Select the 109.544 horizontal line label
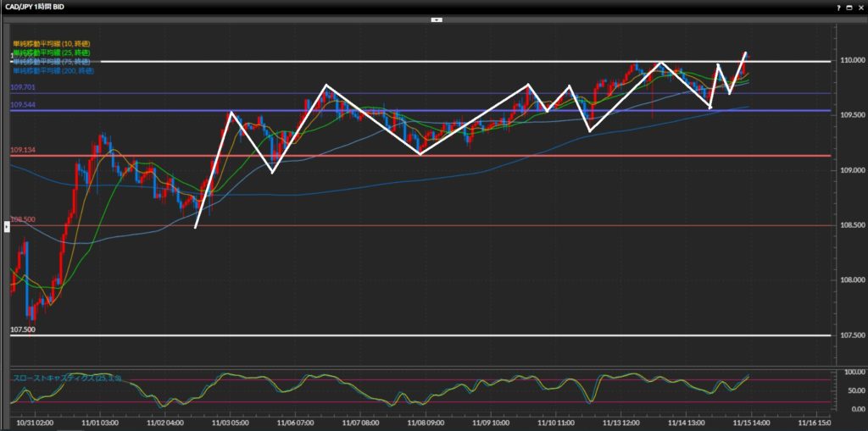868x431 pixels. coord(23,104)
